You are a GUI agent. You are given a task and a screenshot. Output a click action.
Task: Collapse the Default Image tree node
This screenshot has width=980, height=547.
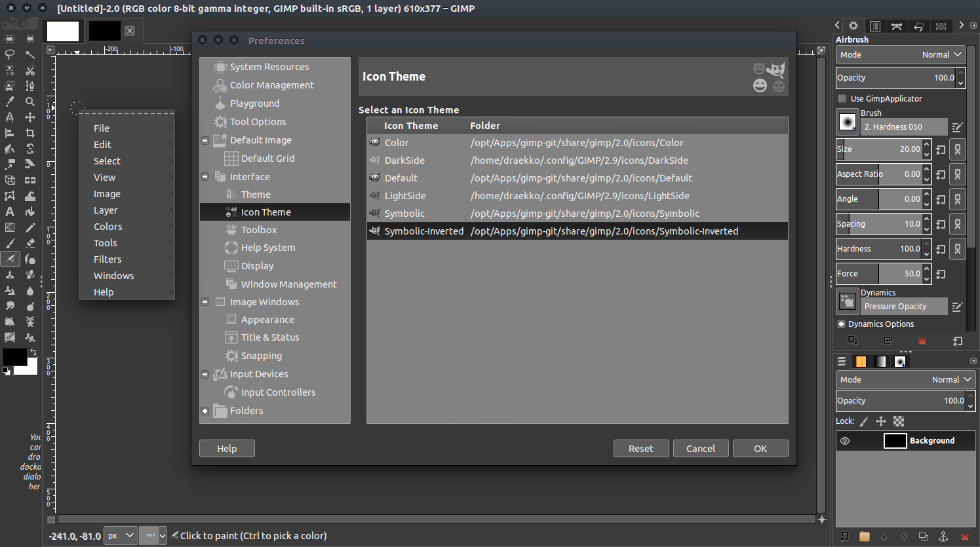205,140
